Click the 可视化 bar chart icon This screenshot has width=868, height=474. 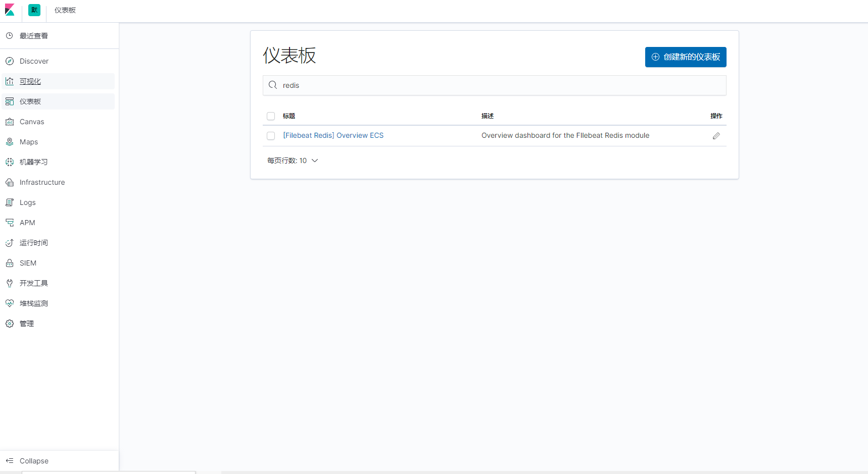pos(10,81)
